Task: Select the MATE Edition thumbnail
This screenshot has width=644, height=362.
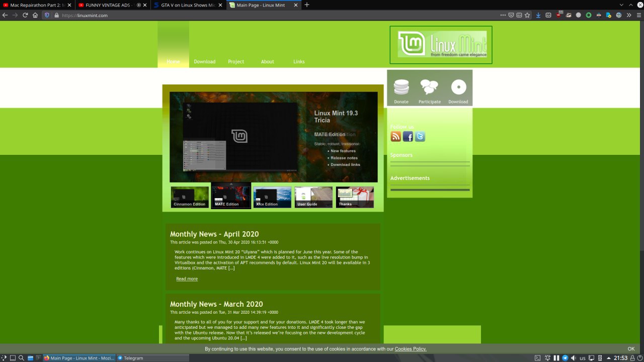Action: click(231, 197)
